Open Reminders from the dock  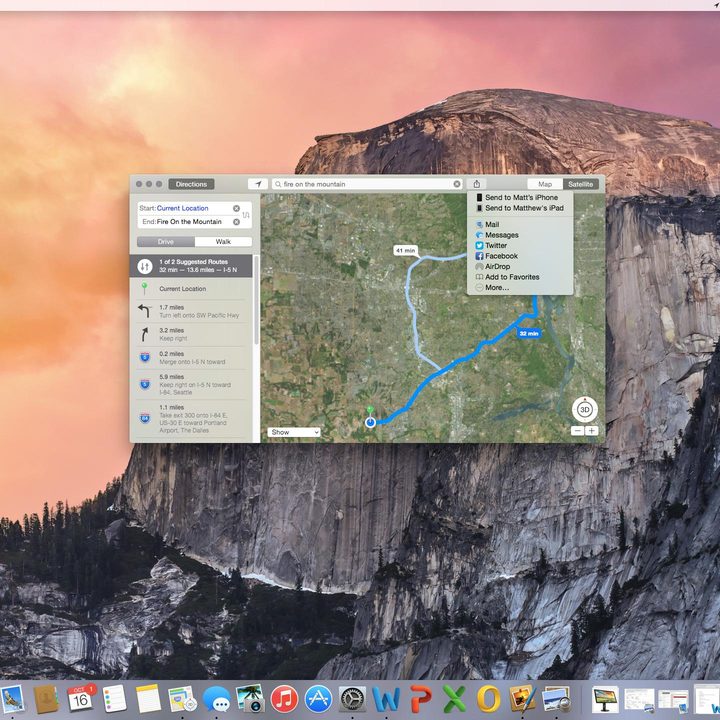point(114,699)
